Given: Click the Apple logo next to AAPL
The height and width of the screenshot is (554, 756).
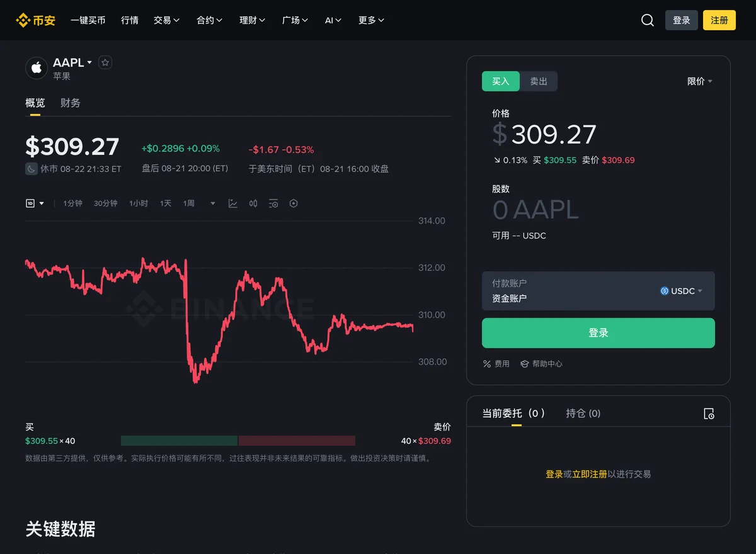Looking at the screenshot, I should coord(37,68).
